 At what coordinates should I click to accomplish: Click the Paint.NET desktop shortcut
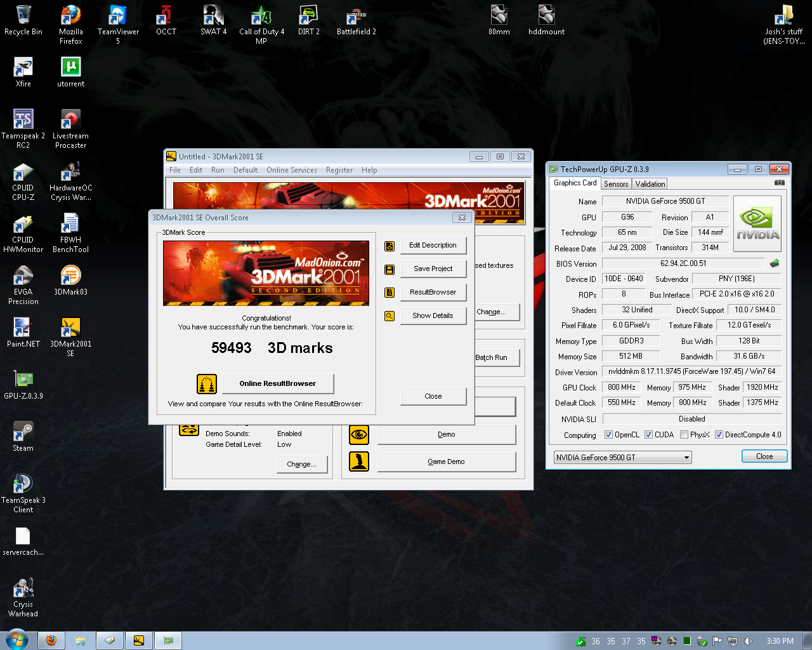(x=23, y=333)
